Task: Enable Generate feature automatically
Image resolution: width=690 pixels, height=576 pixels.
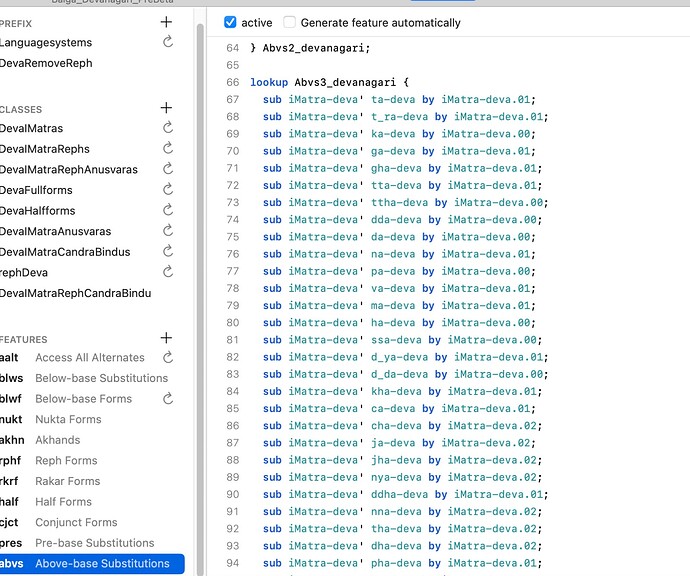Action: pos(290,22)
